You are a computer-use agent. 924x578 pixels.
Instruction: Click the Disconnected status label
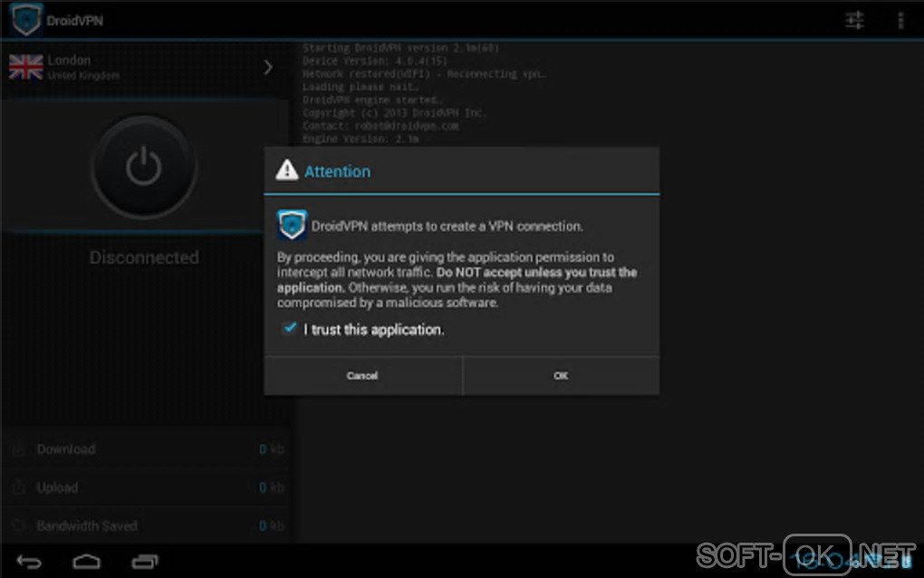pos(144,257)
